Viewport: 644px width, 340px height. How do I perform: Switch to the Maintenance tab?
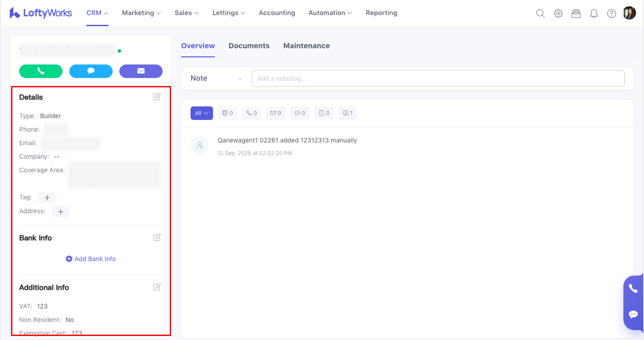306,46
